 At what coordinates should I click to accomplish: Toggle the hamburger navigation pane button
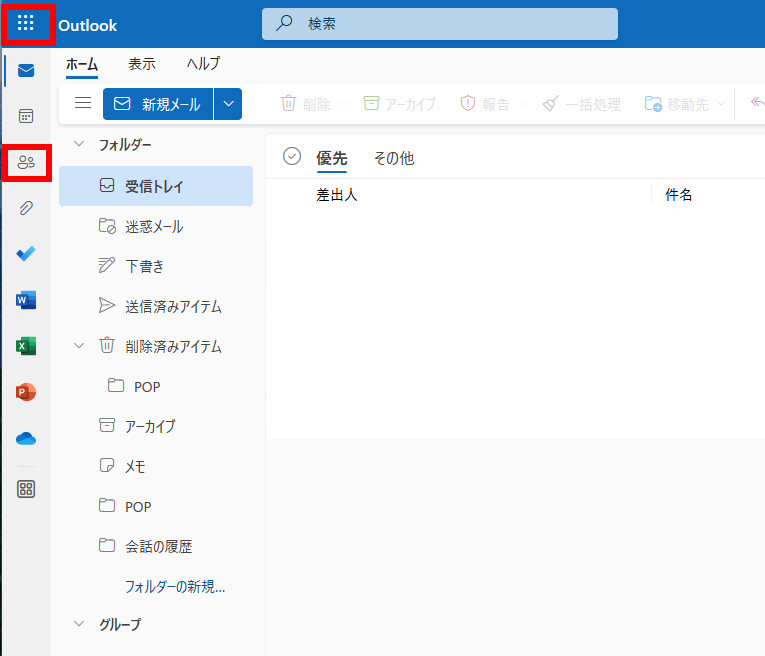(83, 103)
